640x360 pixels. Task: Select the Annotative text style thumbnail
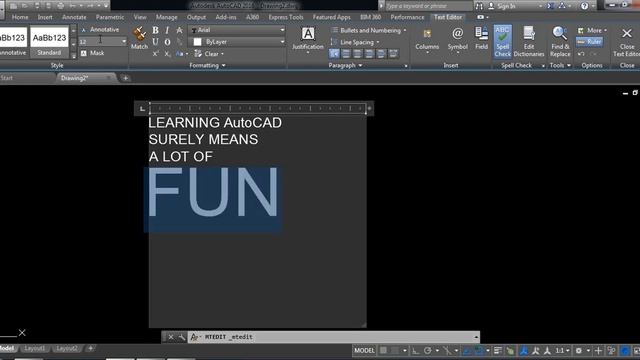tap(13, 41)
